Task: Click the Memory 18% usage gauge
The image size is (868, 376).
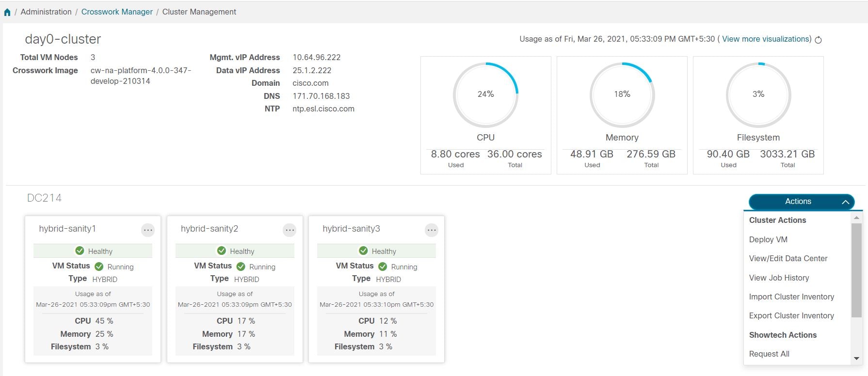Action: coord(622,95)
